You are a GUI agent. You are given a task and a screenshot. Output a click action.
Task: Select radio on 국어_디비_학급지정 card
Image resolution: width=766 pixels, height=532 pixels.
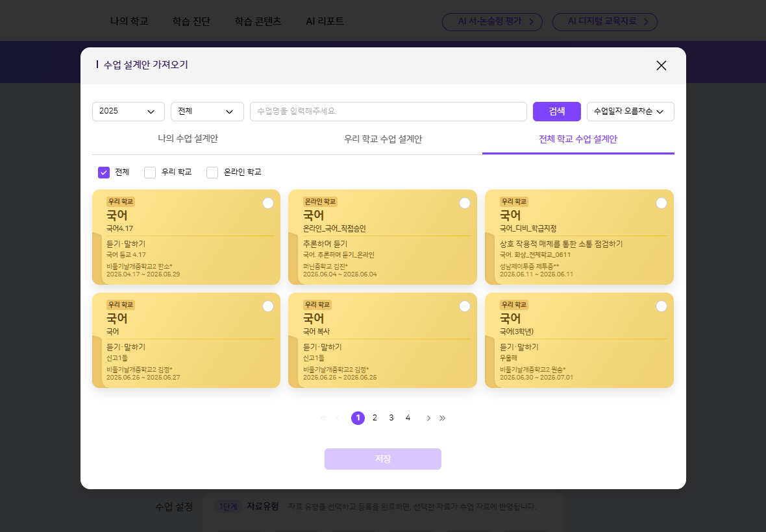coord(661,203)
